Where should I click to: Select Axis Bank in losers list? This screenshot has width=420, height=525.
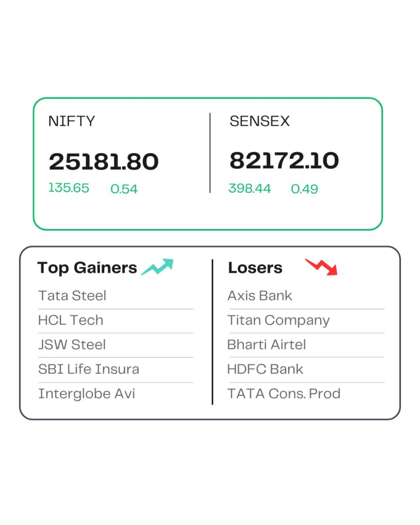[260, 296]
